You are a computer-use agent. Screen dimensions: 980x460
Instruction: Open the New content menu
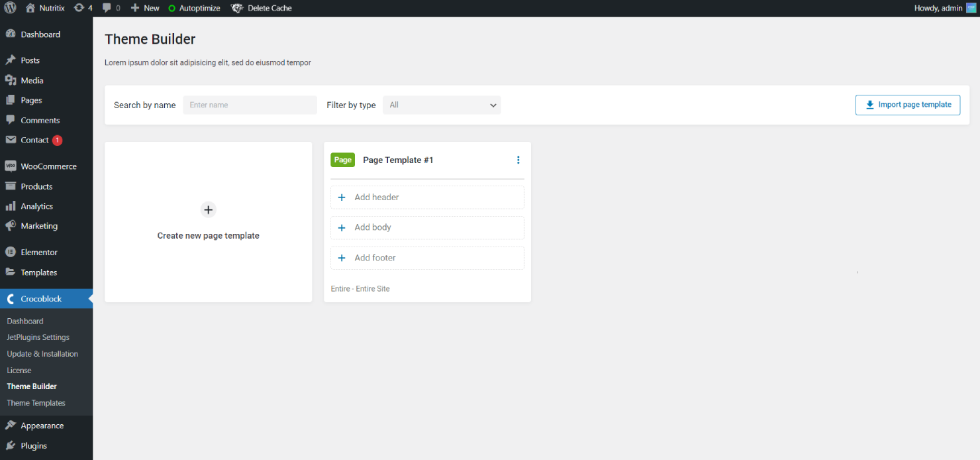coord(145,8)
